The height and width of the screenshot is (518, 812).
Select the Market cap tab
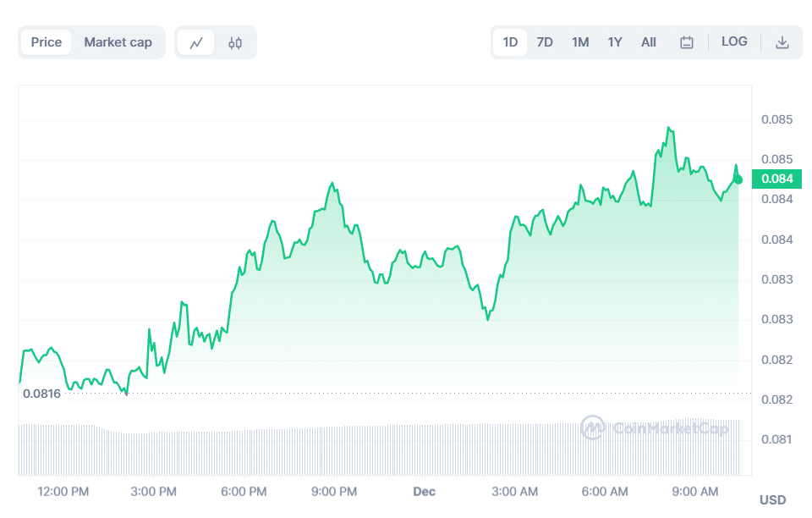118,42
